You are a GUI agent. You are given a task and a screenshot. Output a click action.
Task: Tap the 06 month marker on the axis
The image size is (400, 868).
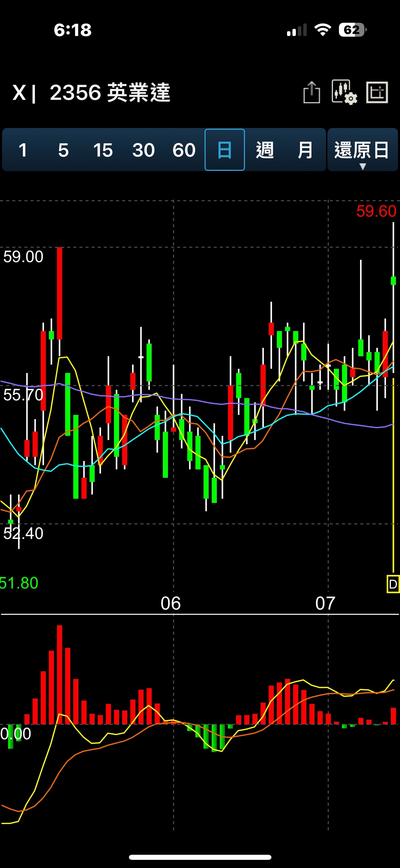tap(171, 603)
